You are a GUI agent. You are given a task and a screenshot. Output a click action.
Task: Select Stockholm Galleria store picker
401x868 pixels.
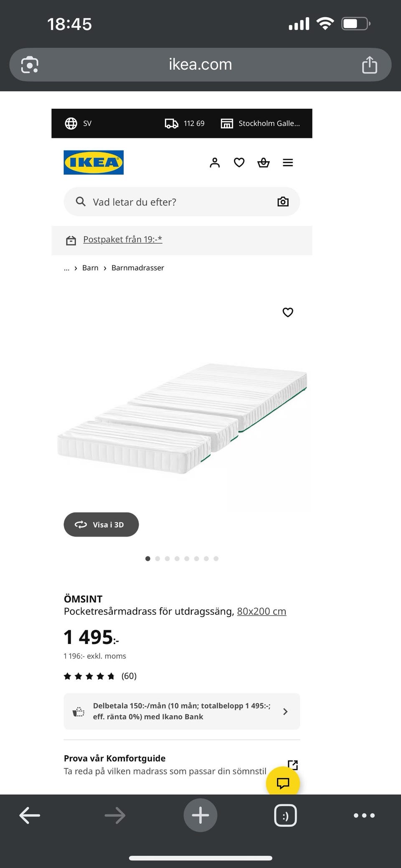[261, 123]
